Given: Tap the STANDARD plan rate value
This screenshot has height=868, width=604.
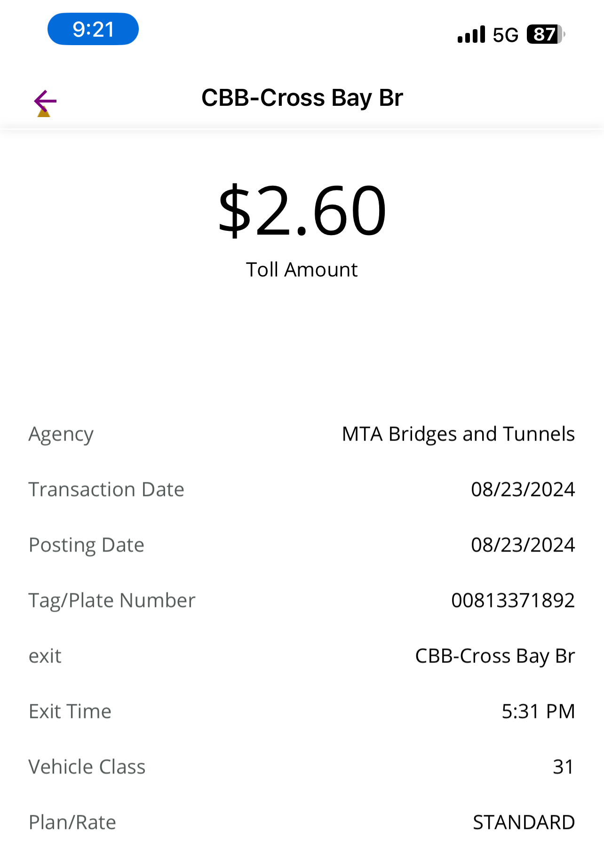Looking at the screenshot, I should 524,822.
